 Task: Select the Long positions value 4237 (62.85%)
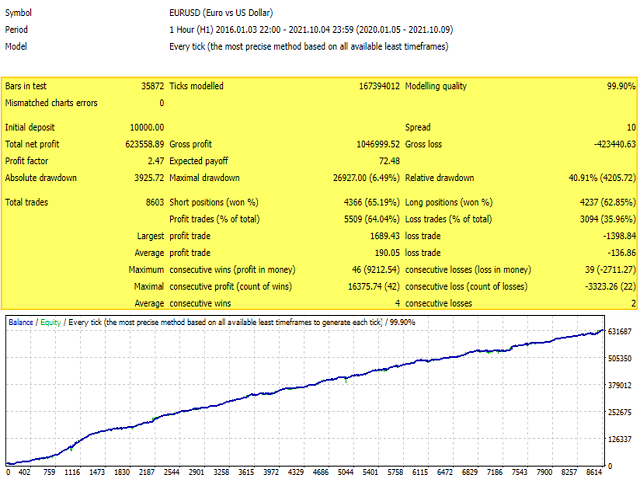point(608,202)
